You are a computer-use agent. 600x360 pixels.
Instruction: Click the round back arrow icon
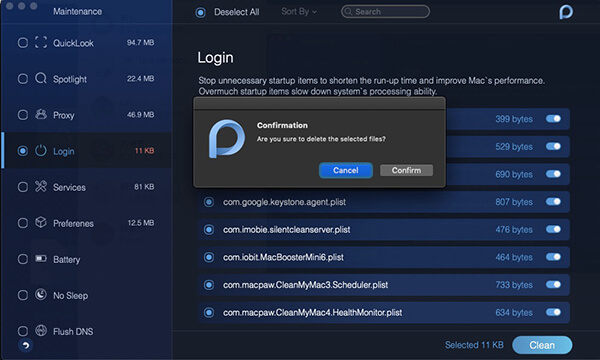(x=26, y=345)
